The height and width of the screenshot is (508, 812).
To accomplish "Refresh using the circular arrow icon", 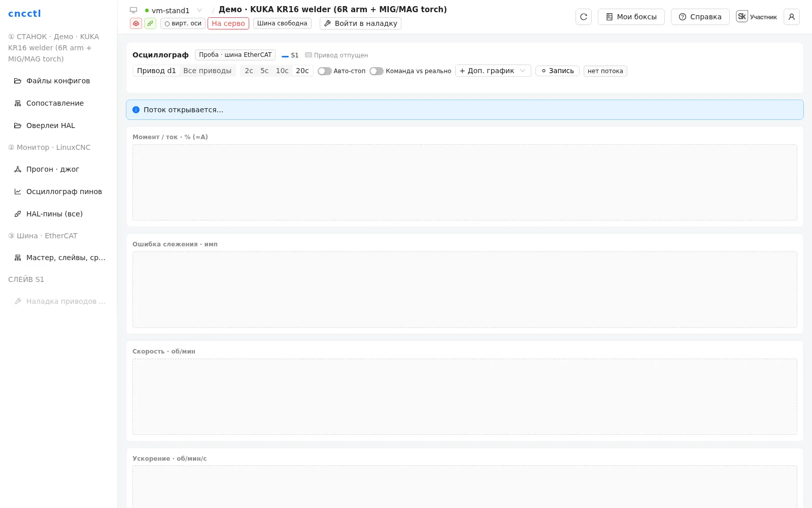I will coord(584,17).
